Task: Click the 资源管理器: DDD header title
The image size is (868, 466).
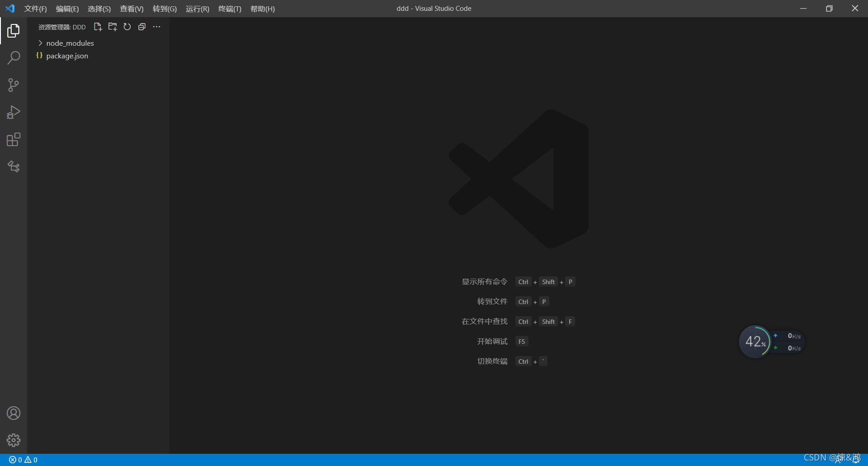Action: [x=62, y=27]
